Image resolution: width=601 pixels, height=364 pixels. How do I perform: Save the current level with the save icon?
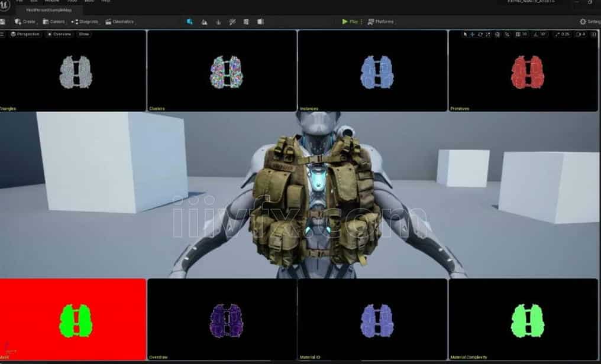(2, 22)
